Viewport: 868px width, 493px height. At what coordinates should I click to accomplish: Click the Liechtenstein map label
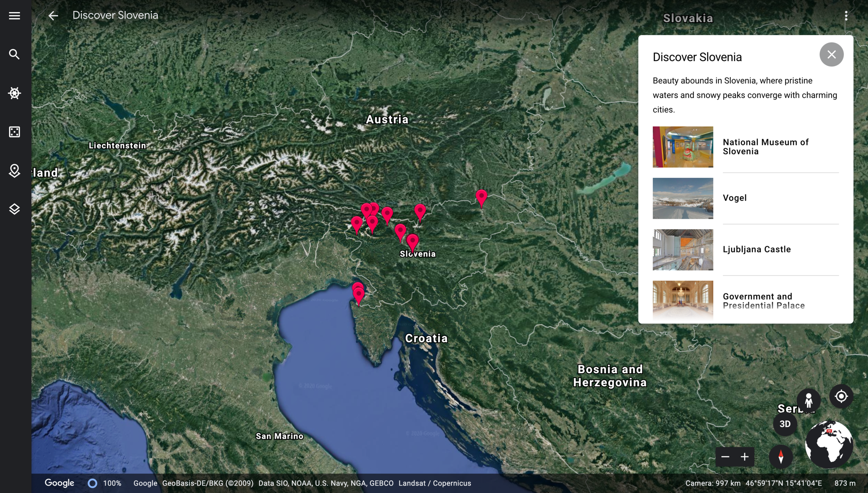point(117,146)
